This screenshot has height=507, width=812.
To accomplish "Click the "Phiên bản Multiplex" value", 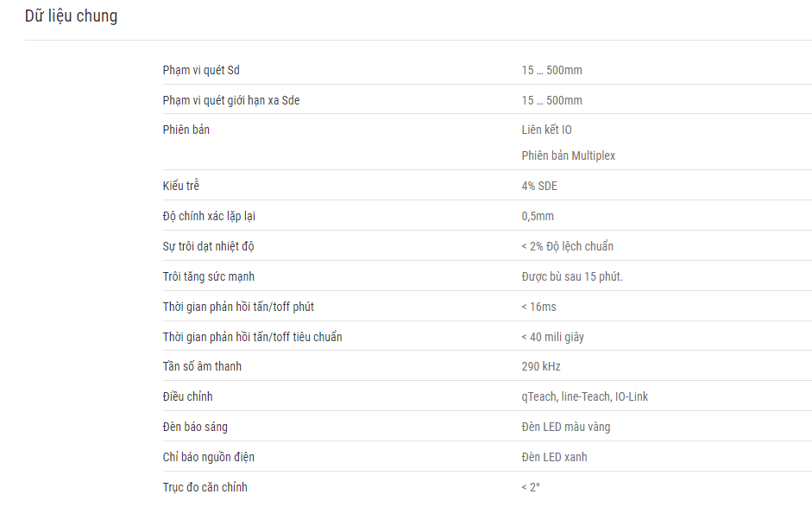I will 568,155.
